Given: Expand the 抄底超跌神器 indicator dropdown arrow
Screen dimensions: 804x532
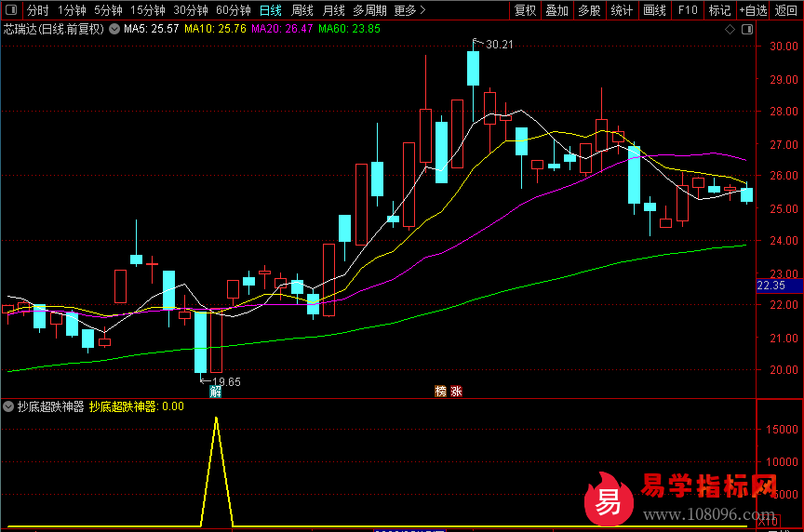Looking at the screenshot, I should 8,406.
